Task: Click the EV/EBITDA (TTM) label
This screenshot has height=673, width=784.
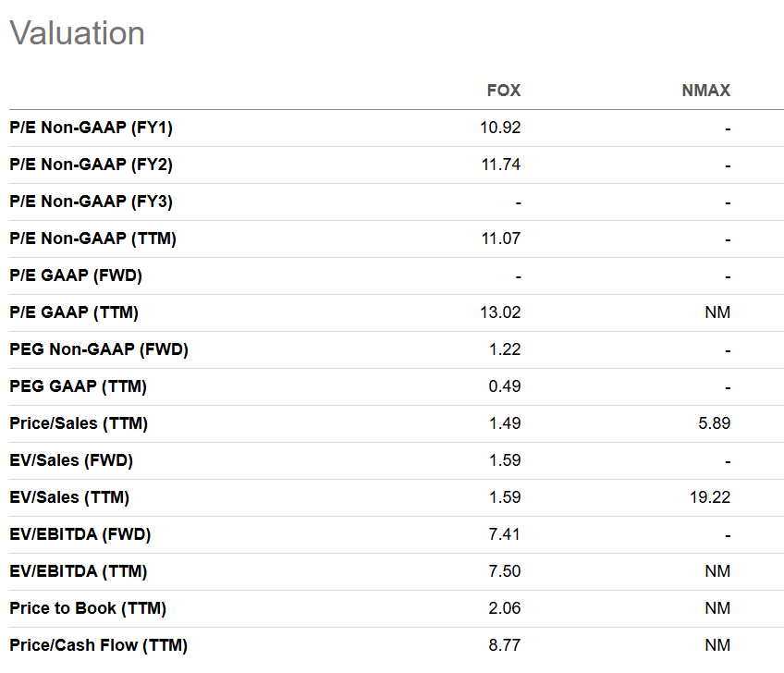Action: 78,572
